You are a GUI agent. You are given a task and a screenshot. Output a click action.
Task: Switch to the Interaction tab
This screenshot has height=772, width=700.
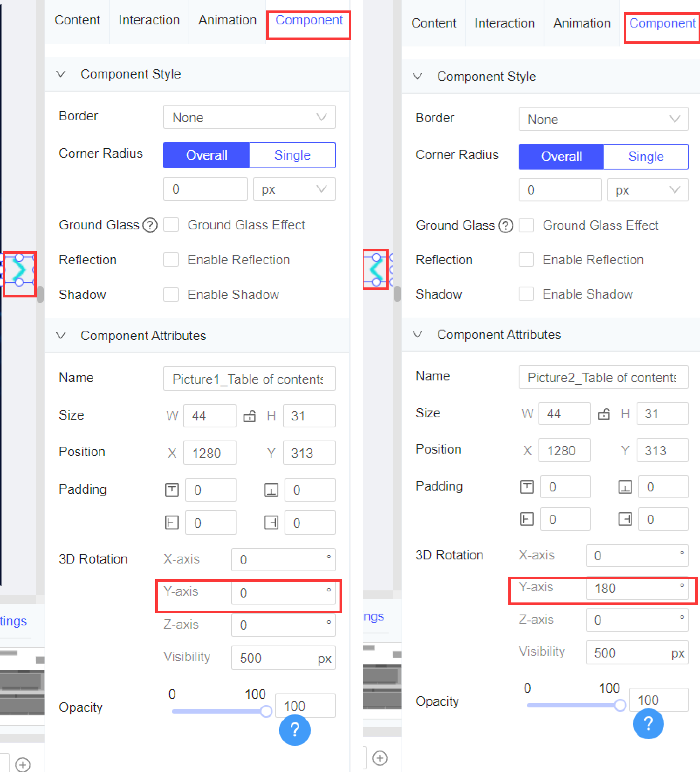(x=149, y=20)
